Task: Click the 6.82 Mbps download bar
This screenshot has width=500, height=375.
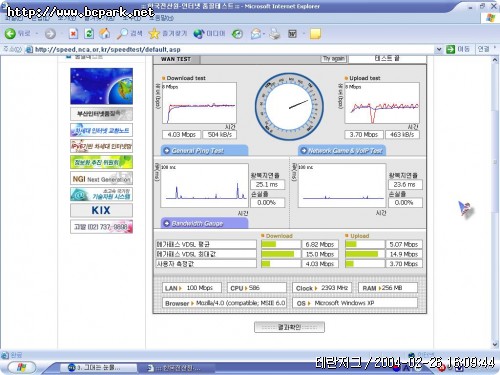Action: tap(281, 244)
